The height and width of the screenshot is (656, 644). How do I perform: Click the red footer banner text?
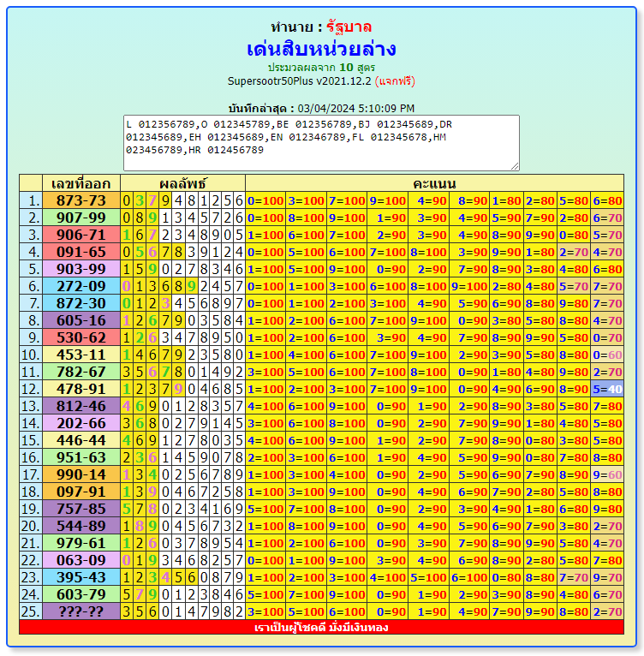321,627
